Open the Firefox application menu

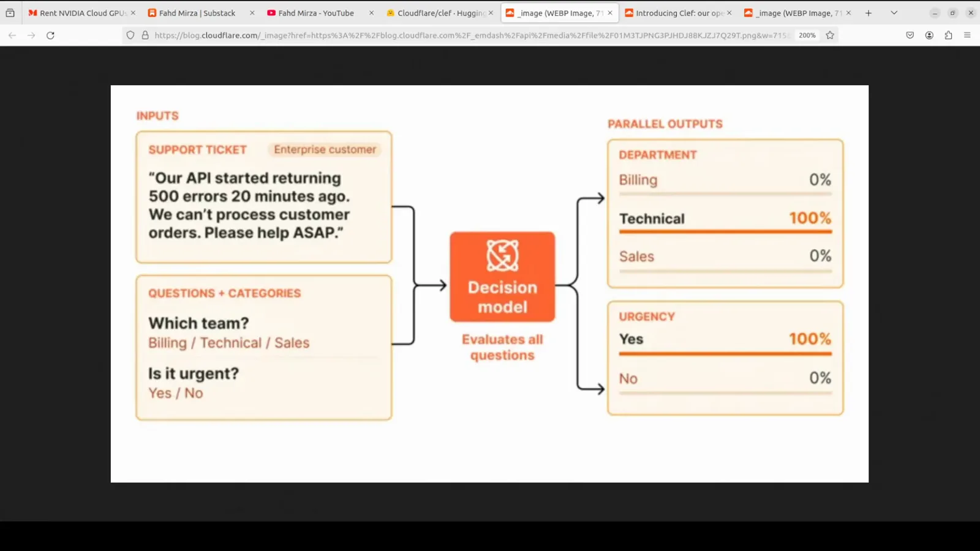967,36
